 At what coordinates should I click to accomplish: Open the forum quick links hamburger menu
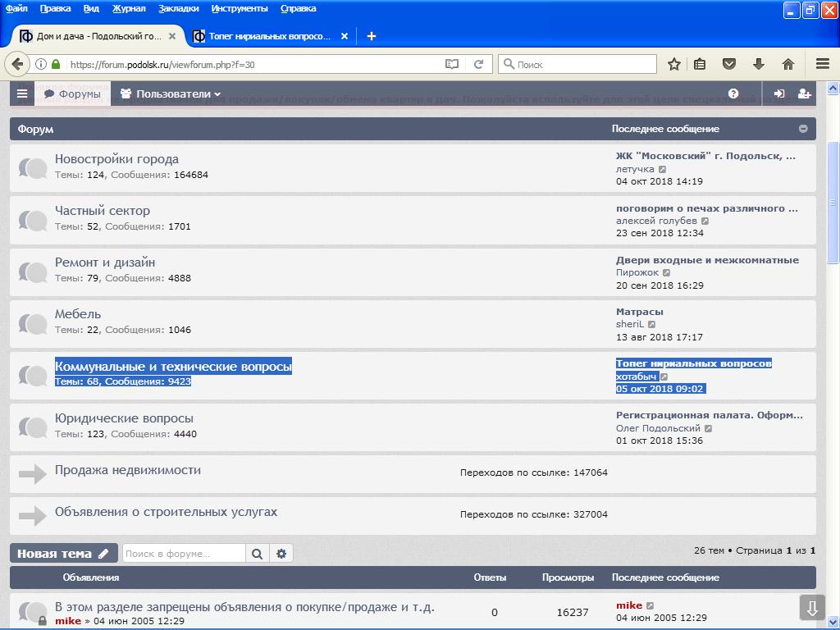pyautogui.click(x=22, y=94)
